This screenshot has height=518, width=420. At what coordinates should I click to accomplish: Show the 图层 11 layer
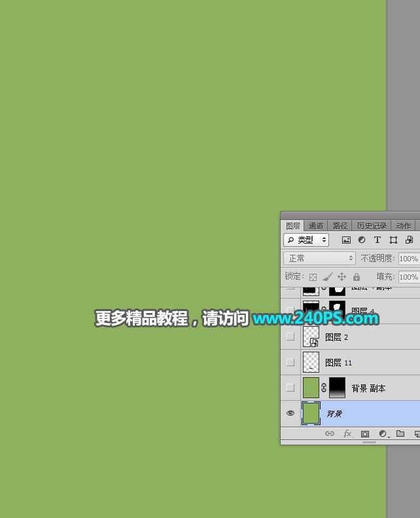coord(290,362)
